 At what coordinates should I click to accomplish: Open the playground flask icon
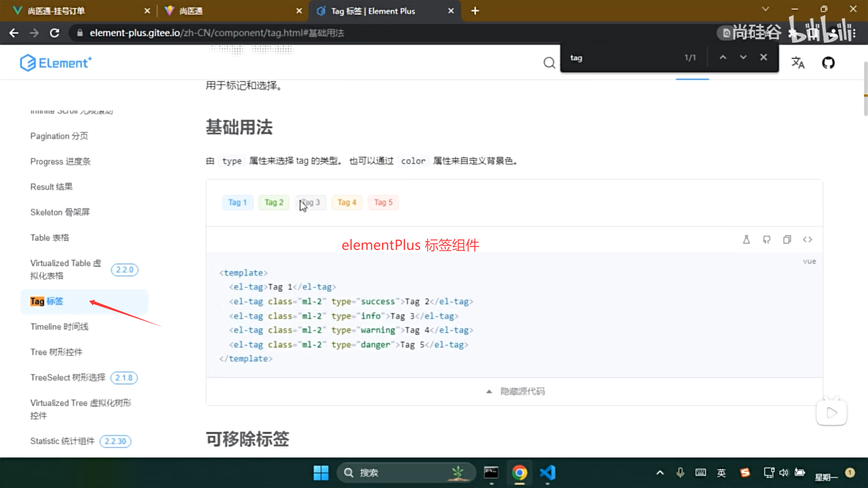point(746,239)
